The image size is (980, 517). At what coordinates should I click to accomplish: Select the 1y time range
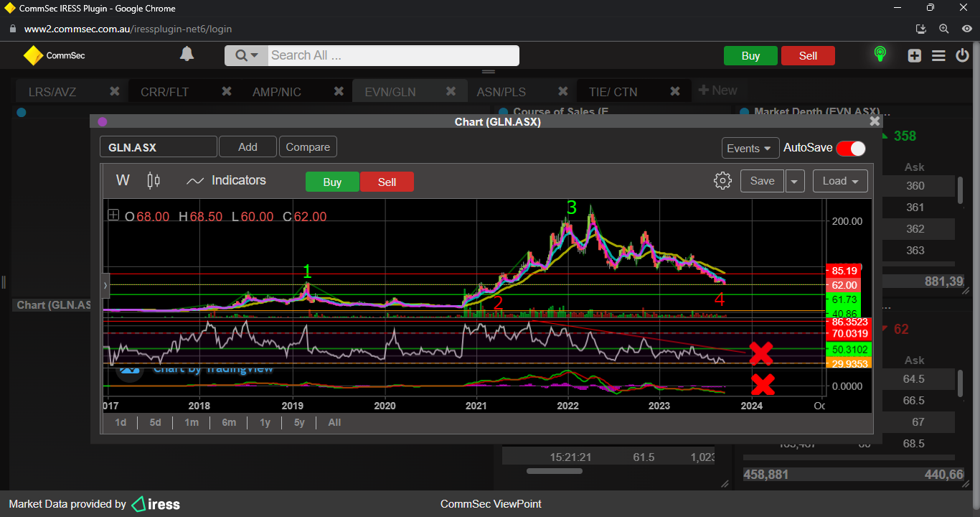[x=265, y=422]
